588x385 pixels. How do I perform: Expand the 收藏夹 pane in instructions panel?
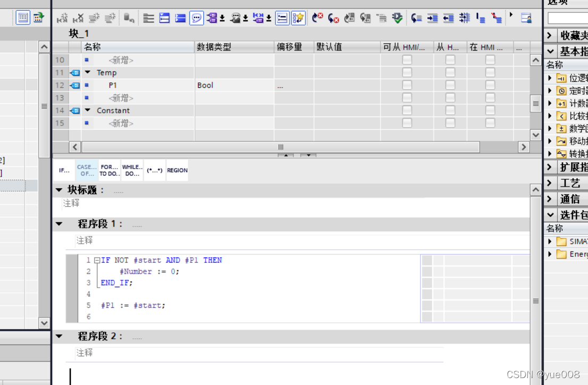(549, 36)
